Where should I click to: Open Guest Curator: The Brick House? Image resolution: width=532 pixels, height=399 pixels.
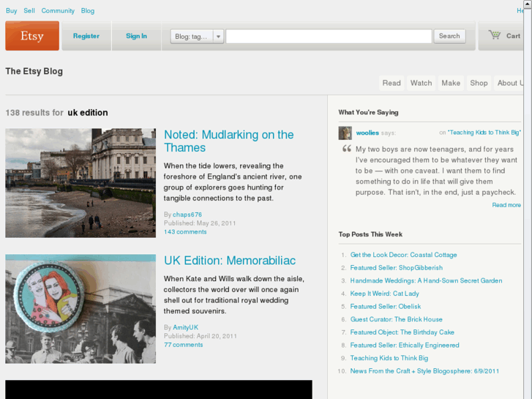pos(397,319)
